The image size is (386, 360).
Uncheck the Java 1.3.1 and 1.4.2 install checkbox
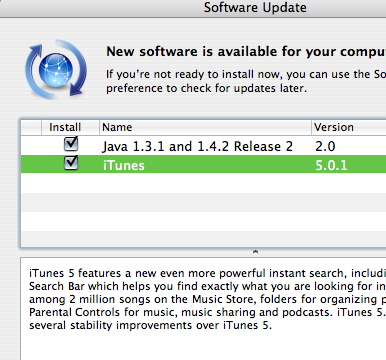tap(71, 144)
